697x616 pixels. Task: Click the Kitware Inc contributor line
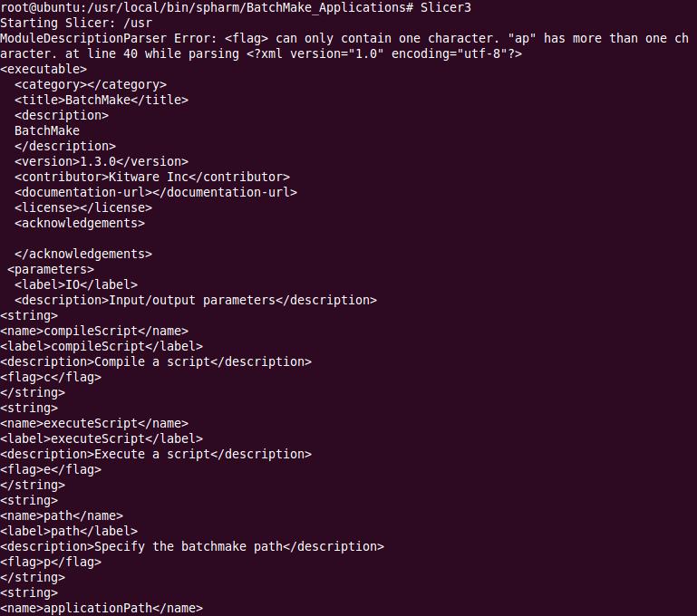152,177
